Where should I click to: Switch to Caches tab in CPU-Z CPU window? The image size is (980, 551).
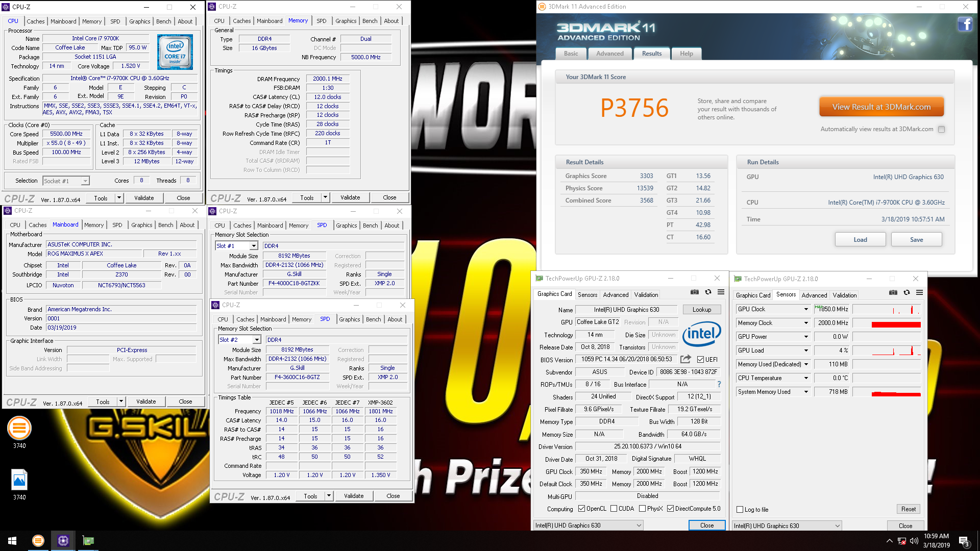click(x=36, y=21)
